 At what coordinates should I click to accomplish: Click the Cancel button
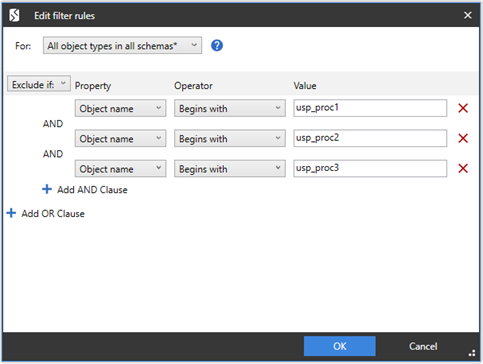click(x=423, y=346)
